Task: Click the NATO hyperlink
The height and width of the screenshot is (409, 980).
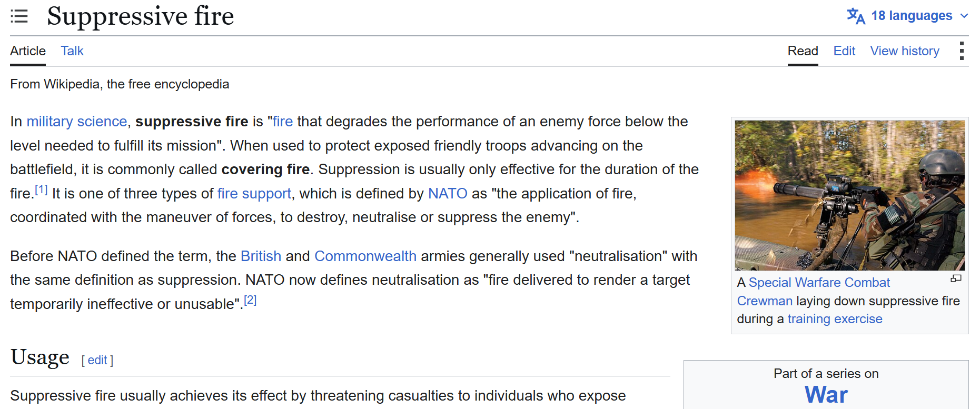Action: click(x=448, y=194)
